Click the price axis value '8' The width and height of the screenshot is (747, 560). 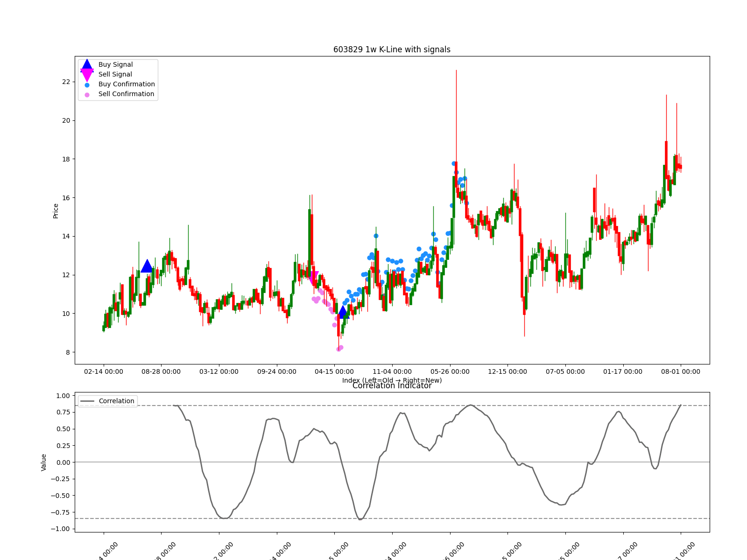coord(68,352)
